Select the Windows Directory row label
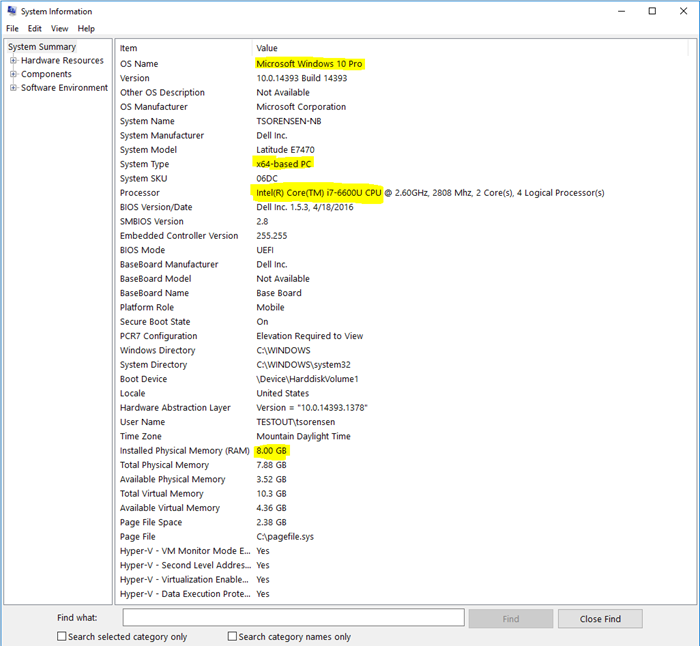 tap(157, 350)
